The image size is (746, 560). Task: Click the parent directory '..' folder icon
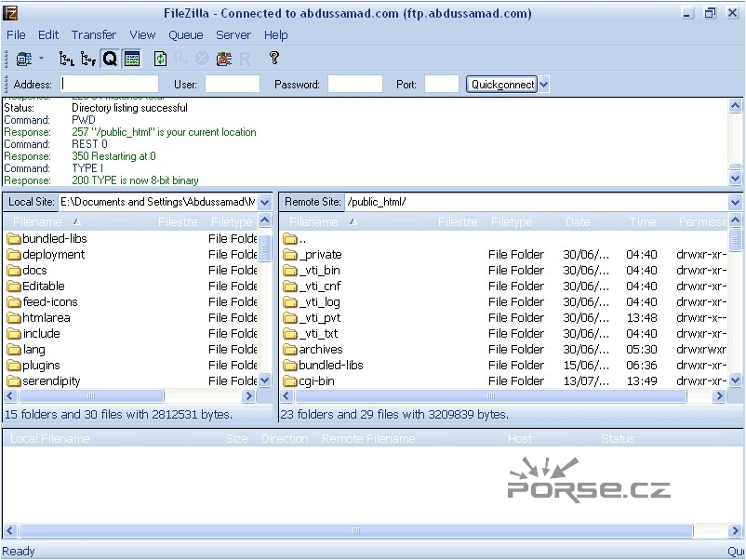coord(289,238)
